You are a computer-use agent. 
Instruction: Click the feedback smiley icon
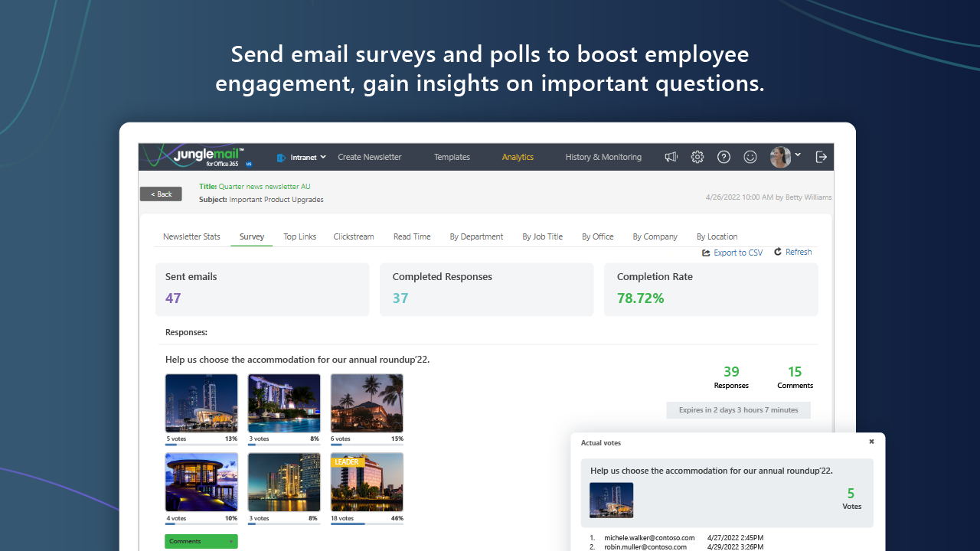750,157
